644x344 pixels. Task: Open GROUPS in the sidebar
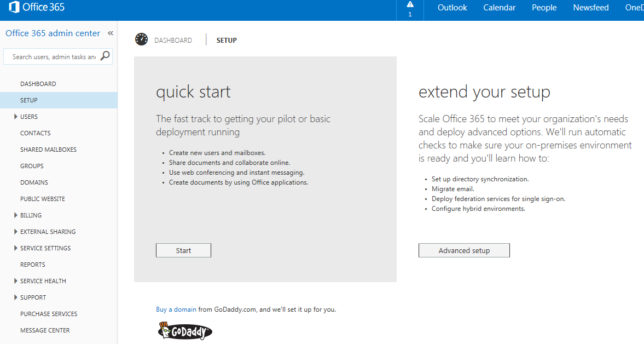click(x=32, y=166)
